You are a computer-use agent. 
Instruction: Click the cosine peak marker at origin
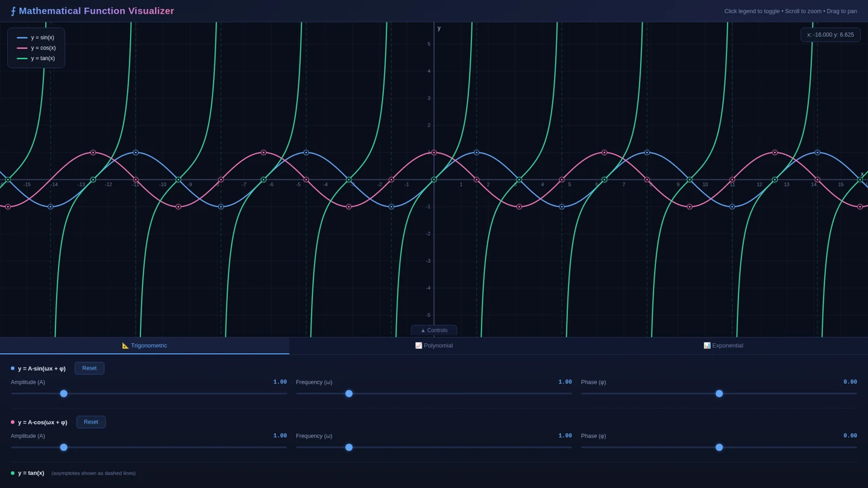coord(434,152)
